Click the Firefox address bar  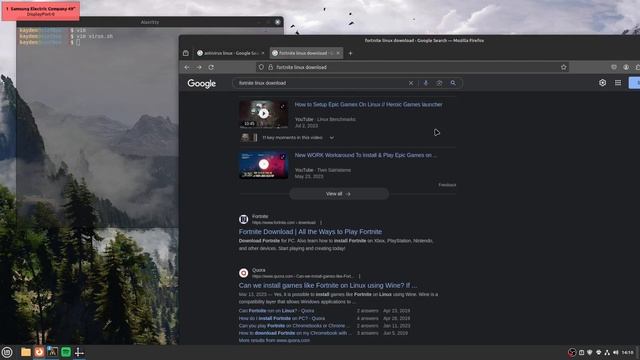click(412, 67)
